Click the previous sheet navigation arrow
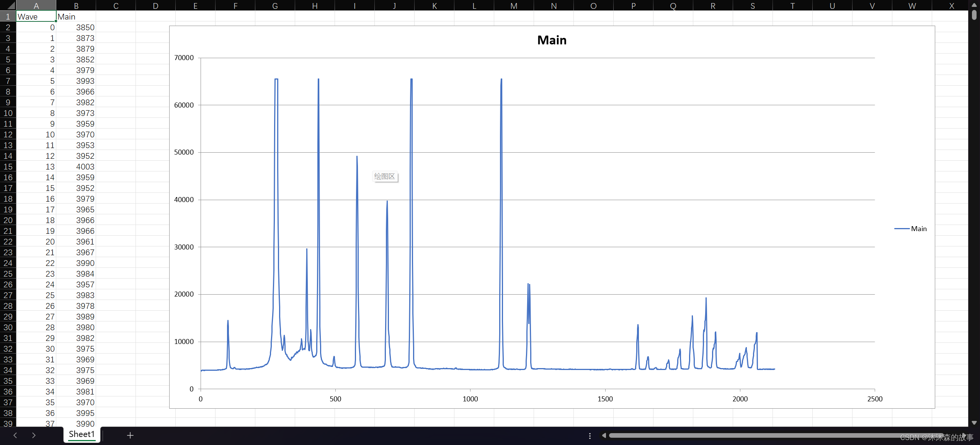The image size is (980, 445). [15, 435]
